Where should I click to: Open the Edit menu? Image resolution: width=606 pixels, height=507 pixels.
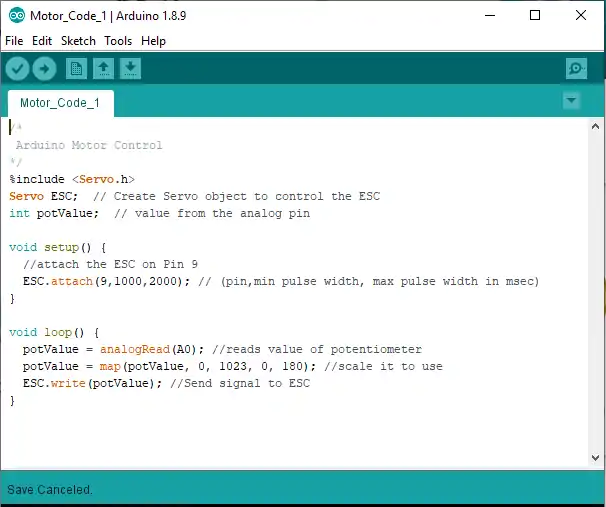pos(41,41)
